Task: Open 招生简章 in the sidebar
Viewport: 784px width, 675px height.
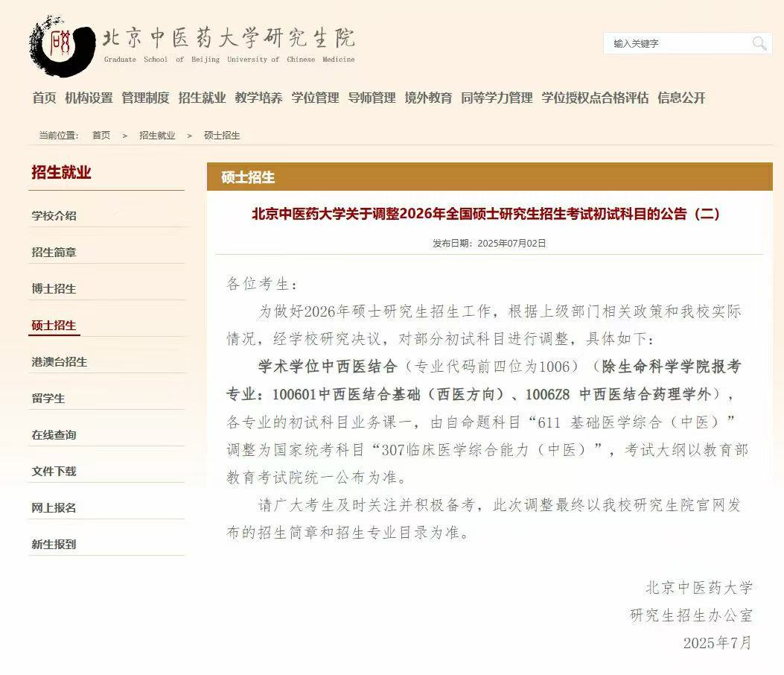Action: click(x=54, y=252)
